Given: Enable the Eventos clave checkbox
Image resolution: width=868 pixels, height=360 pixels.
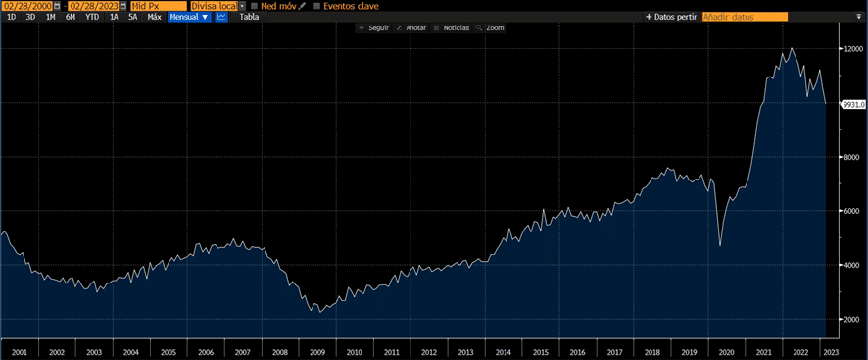Looking at the screenshot, I should 317,6.
